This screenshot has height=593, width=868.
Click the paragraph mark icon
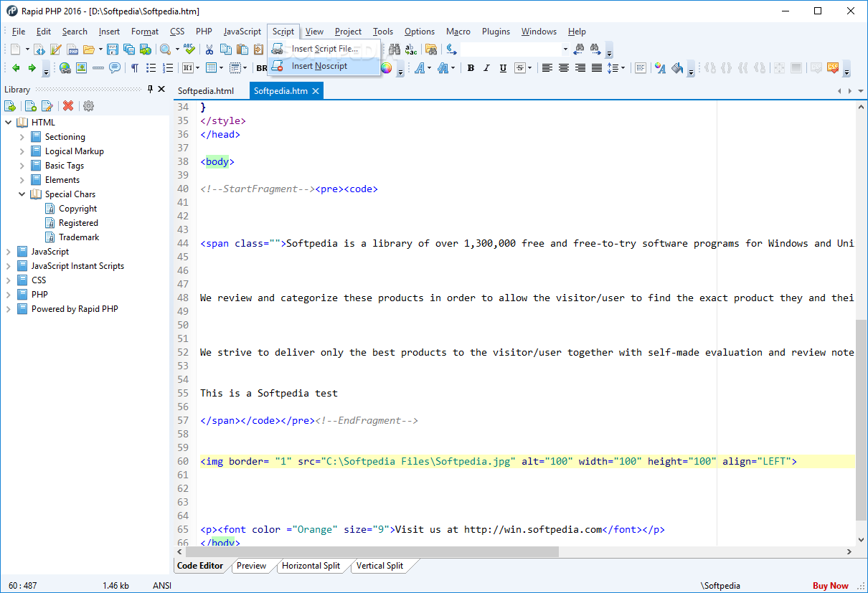pyautogui.click(x=135, y=68)
